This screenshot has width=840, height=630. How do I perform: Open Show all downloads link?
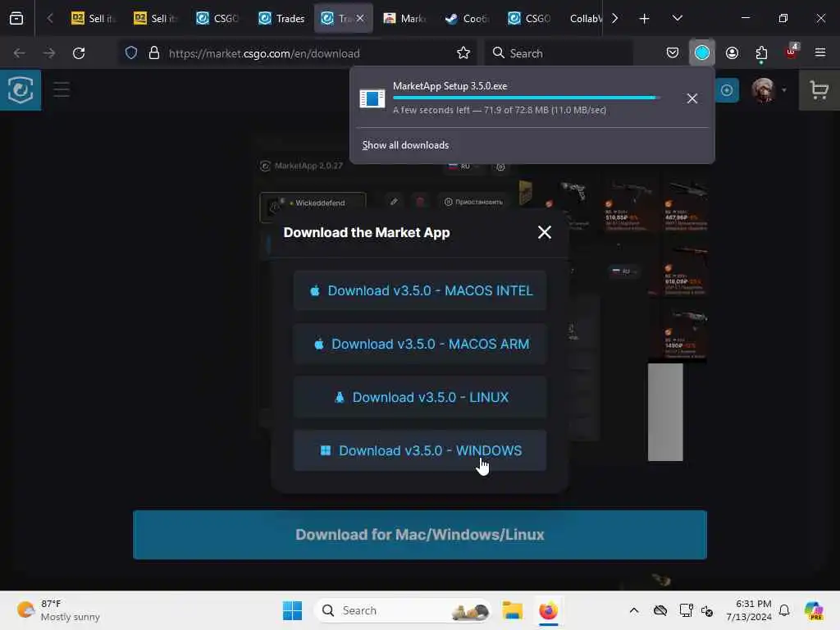click(x=405, y=145)
